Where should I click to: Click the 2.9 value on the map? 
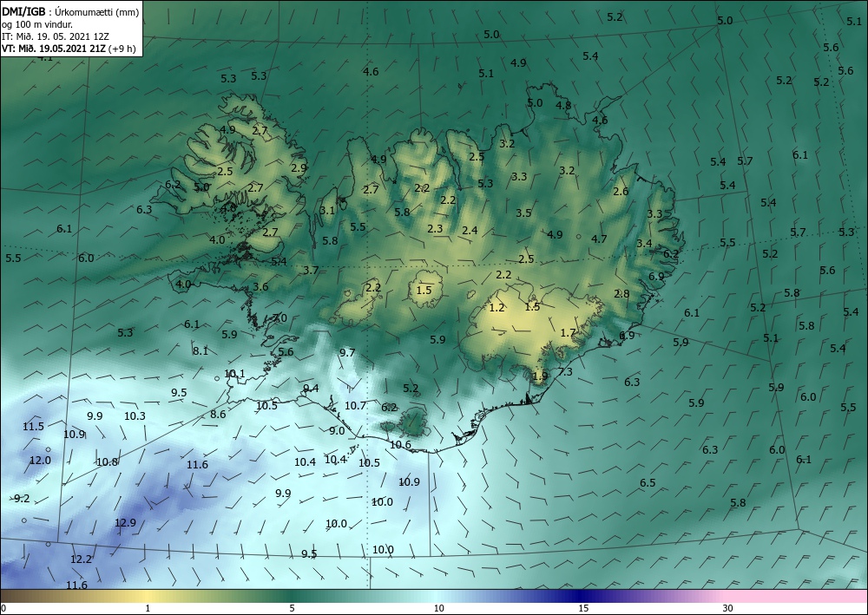coord(299,167)
